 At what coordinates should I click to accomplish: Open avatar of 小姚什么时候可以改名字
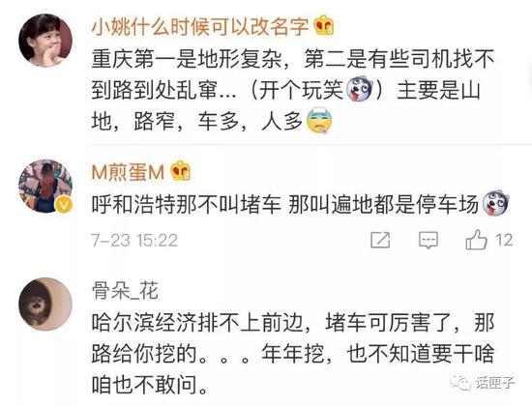coord(45,41)
